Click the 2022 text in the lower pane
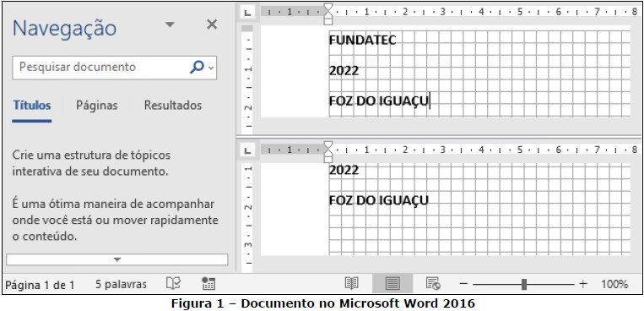 tap(344, 170)
